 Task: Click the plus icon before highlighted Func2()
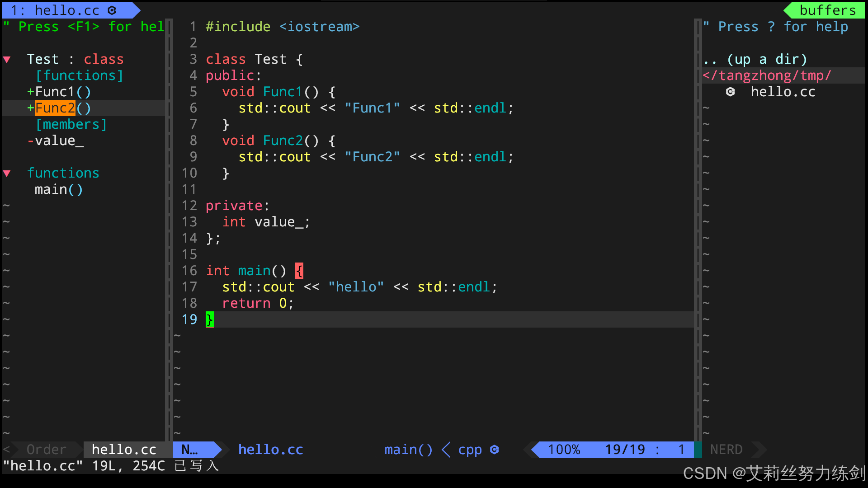pos(30,108)
